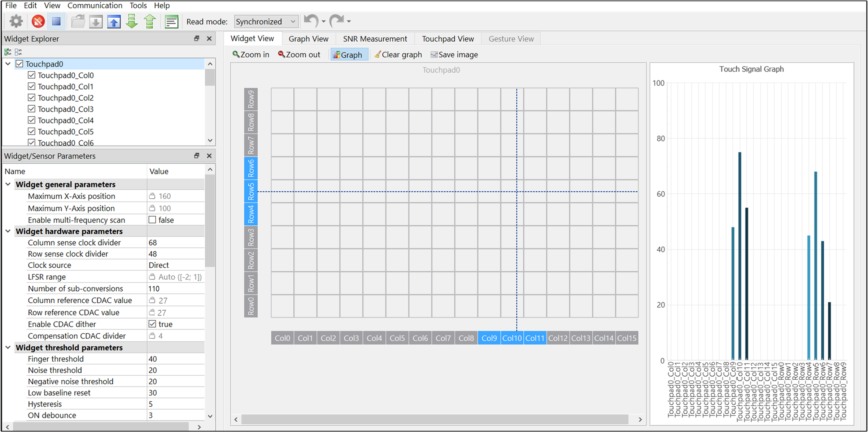Open the Edit menu
This screenshot has width=868, height=432.
click(x=30, y=5)
